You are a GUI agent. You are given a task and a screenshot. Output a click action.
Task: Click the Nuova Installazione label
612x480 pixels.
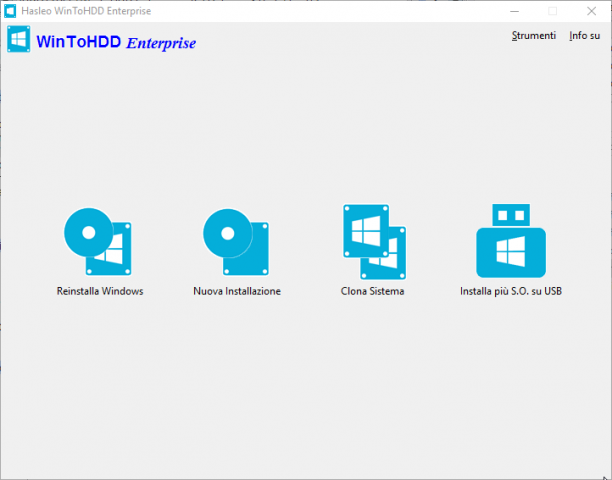pyautogui.click(x=237, y=291)
